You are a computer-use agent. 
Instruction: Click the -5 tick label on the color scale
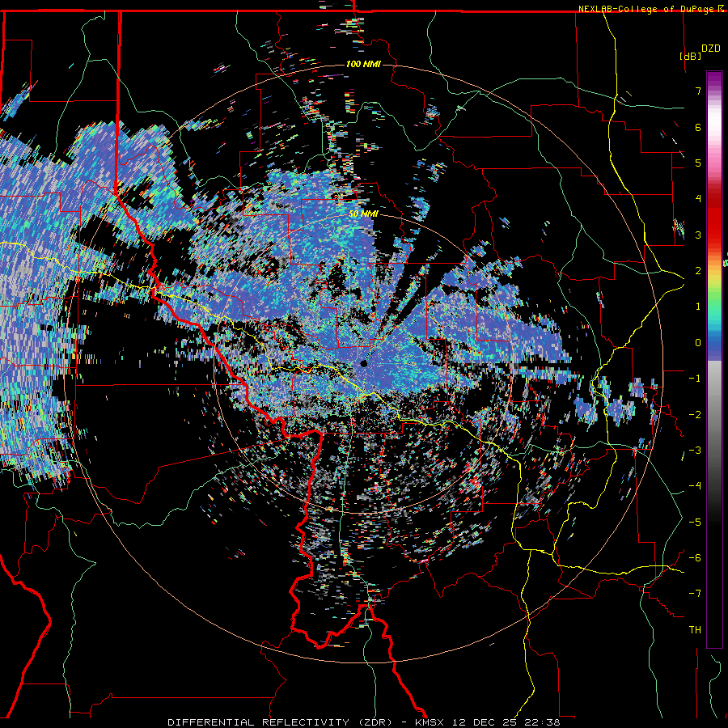(695, 523)
